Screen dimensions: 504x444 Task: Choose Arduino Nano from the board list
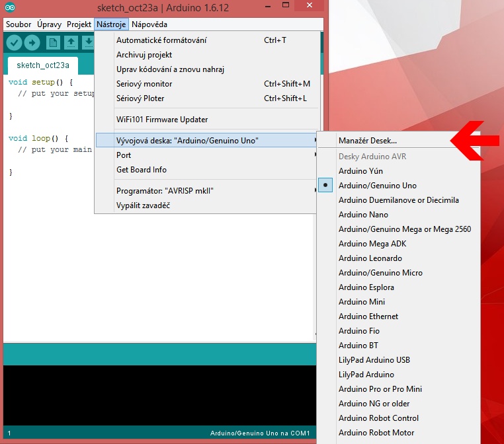pyautogui.click(x=363, y=215)
